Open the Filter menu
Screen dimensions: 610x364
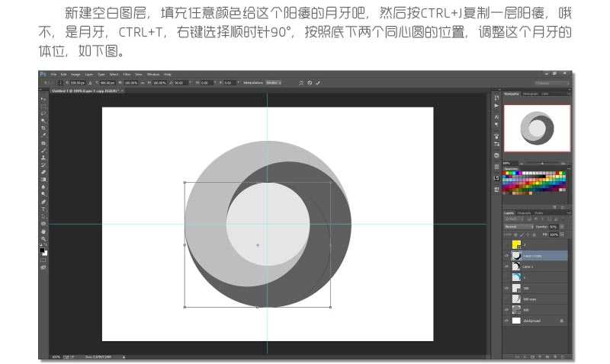128,74
